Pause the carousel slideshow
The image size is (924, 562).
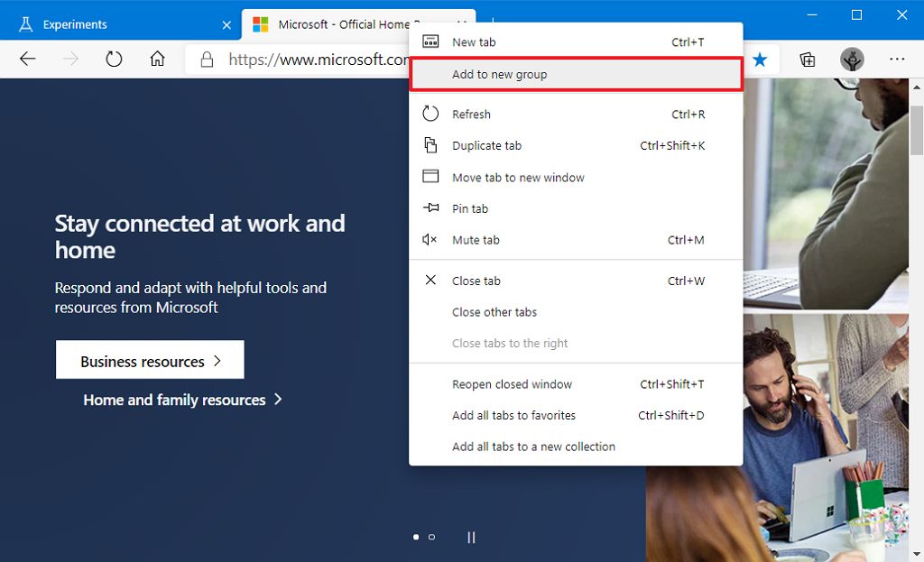pos(471,537)
